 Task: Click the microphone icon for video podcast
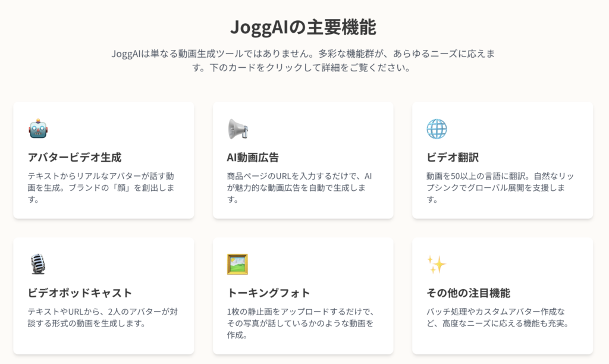tap(38, 264)
